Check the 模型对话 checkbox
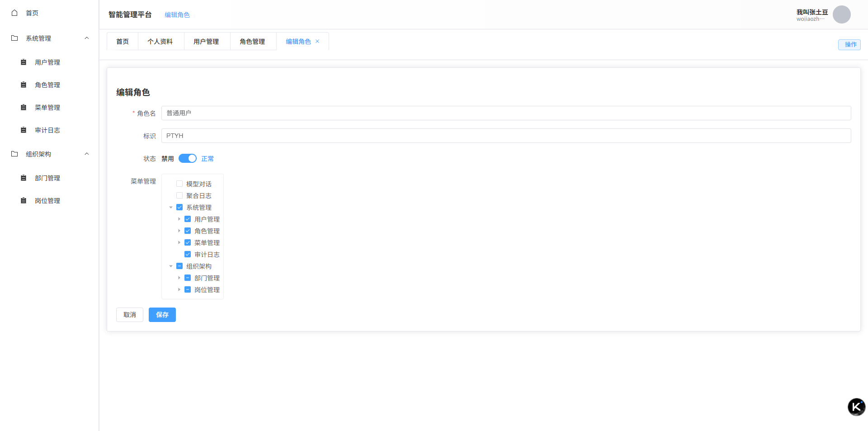868x431 pixels. coord(179,184)
